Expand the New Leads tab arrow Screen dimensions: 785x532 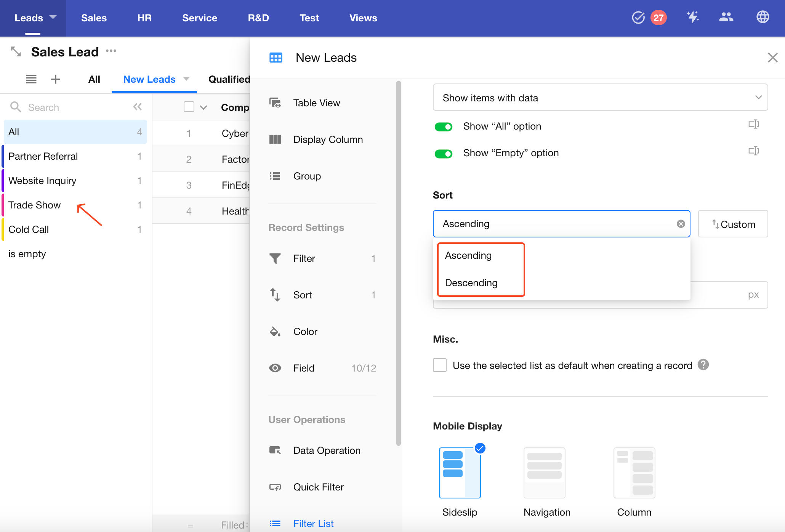pos(186,79)
